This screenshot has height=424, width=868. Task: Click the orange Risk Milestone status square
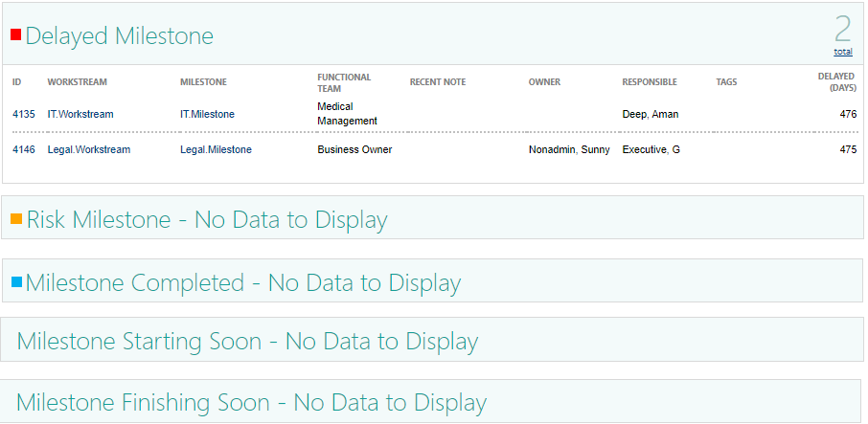click(x=16, y=219)
